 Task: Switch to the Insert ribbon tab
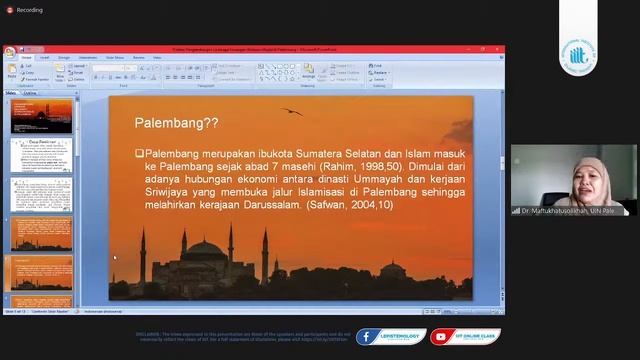point(44,58)
